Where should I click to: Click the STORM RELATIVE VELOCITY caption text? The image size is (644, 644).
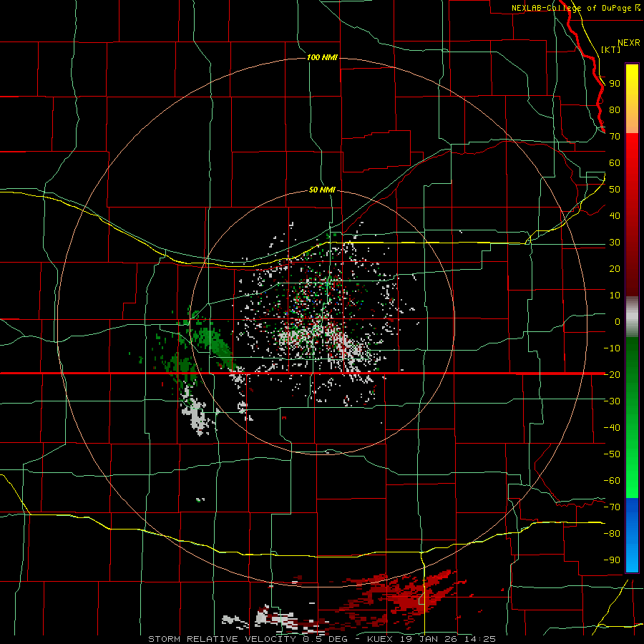[x=222, y=639]
